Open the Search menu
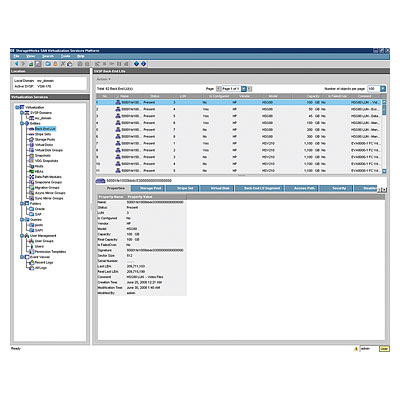The width and height of the screenshot is (400, 400). tap(48, 56)
